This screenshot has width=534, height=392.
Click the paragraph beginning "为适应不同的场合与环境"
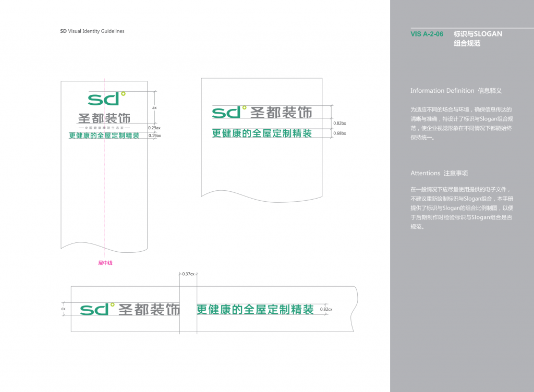coord(462,124)
